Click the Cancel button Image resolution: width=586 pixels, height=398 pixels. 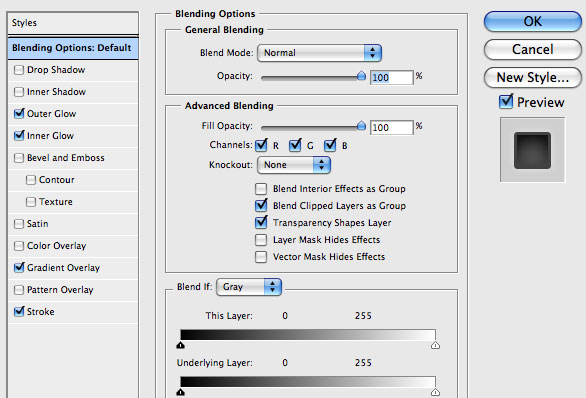pos(533,49)
